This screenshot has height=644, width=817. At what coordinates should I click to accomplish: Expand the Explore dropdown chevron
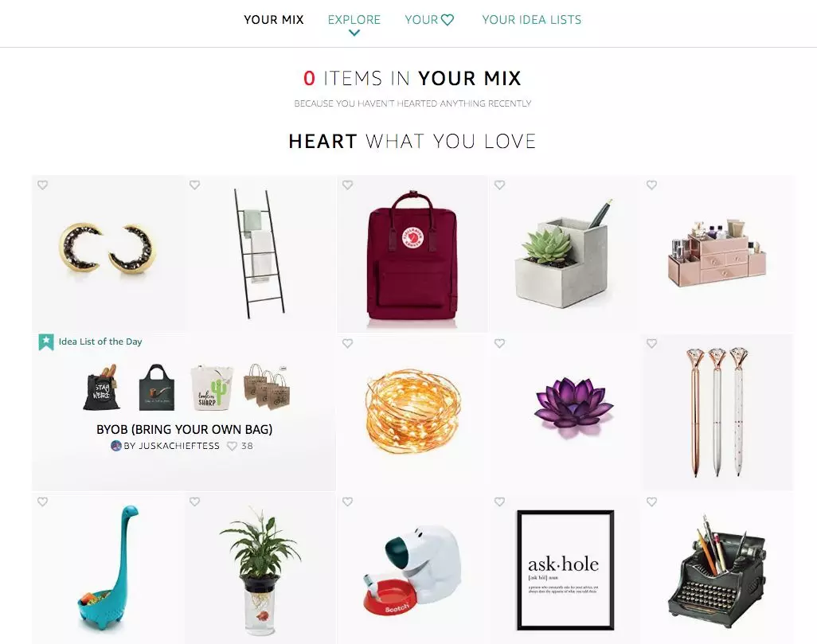tap(354, 33)
